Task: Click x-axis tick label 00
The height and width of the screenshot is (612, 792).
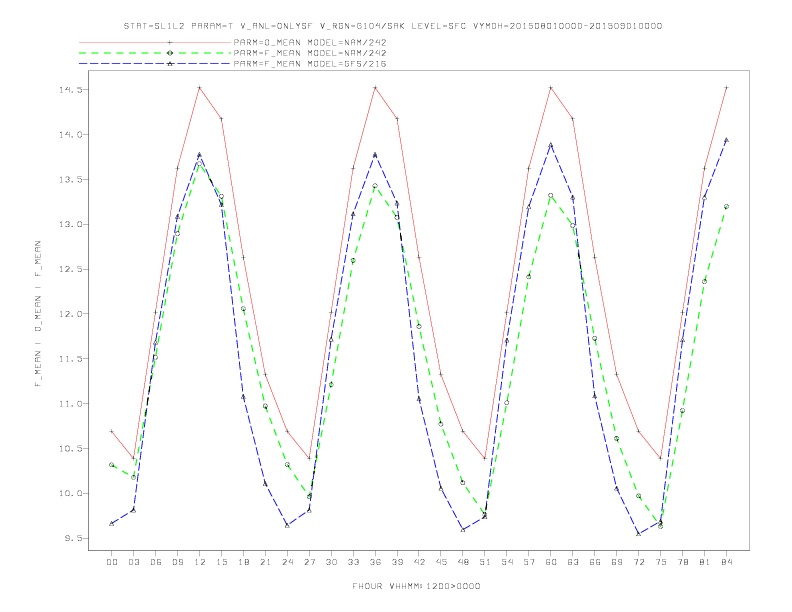Action: point(112,562)
